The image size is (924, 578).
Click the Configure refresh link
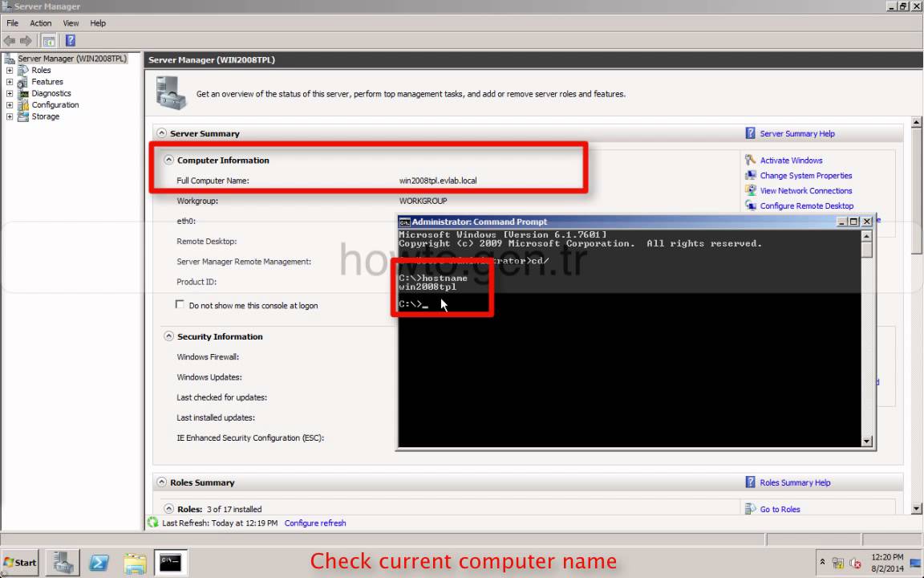tap(315, 523)
